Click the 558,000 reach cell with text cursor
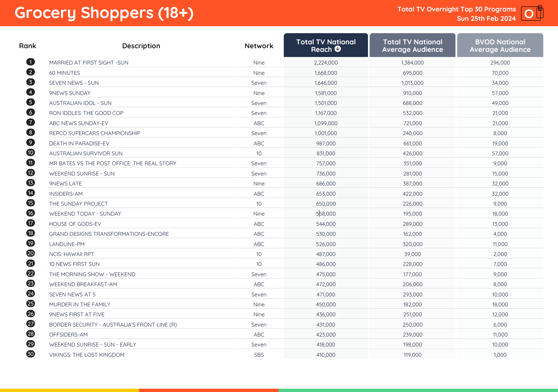The height and width of the screenshot is (392, 558). [x=326, y=214]
